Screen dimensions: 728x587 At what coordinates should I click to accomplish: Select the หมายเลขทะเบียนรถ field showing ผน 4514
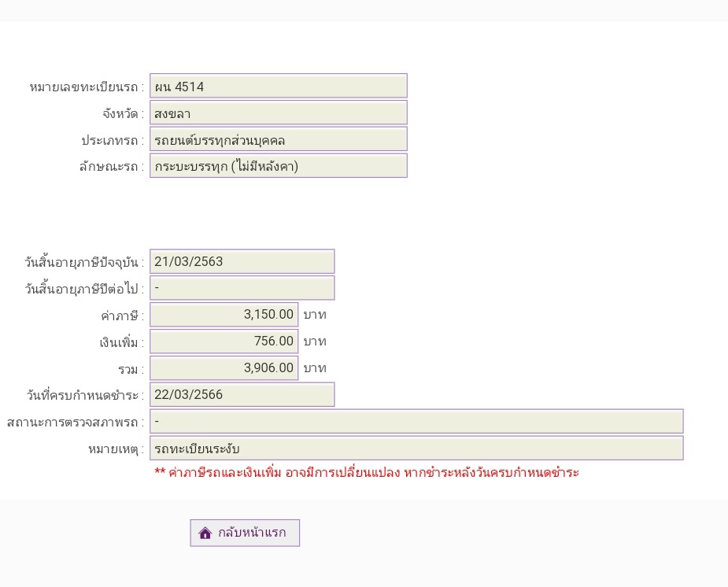point(279,86)
